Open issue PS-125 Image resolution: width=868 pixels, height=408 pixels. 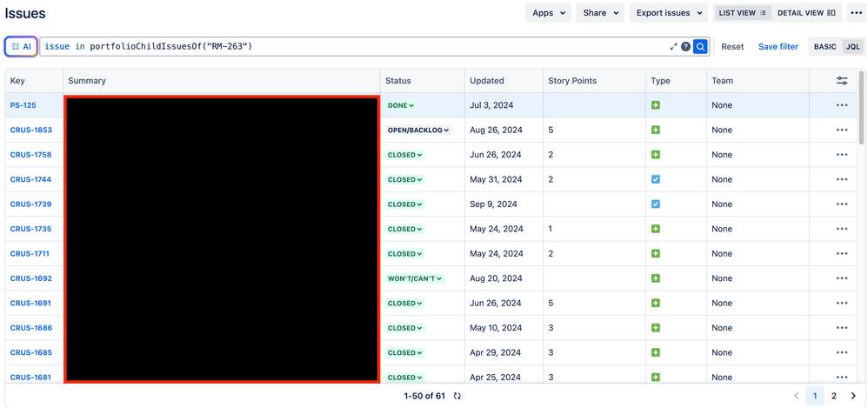[x=23, y=105]
